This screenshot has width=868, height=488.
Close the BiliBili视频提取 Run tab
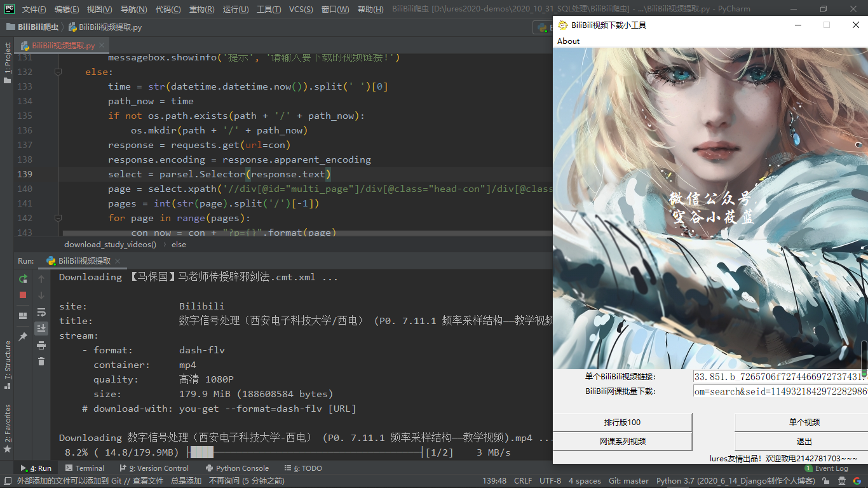118,261
